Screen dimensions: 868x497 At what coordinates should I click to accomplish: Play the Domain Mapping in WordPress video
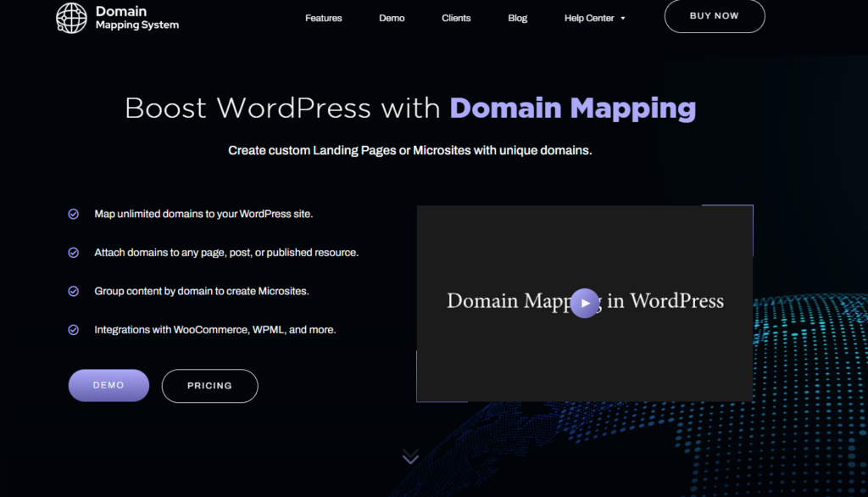[x=585, y=303]
